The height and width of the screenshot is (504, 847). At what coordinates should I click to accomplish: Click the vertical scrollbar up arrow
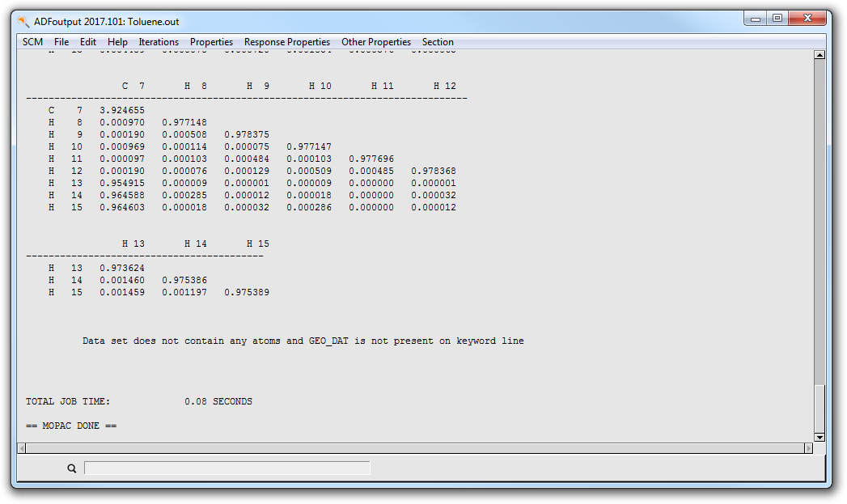click(x=819, y=54)
